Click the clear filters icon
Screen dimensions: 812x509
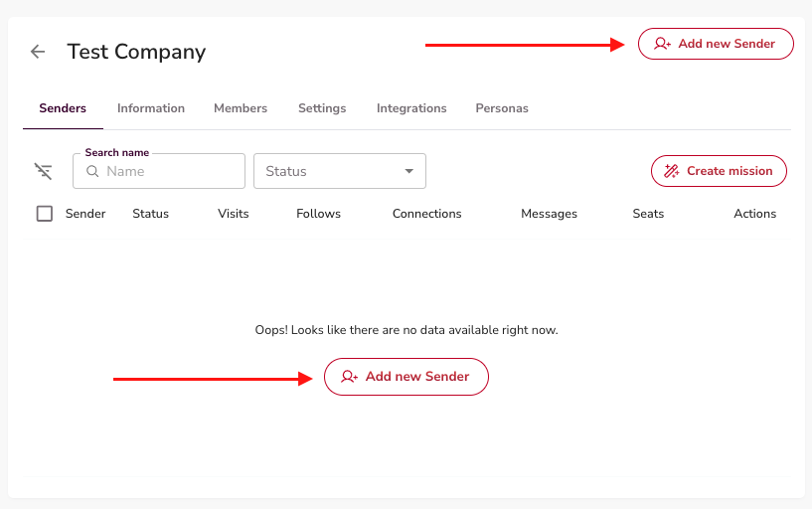click(x=43, y=171)
